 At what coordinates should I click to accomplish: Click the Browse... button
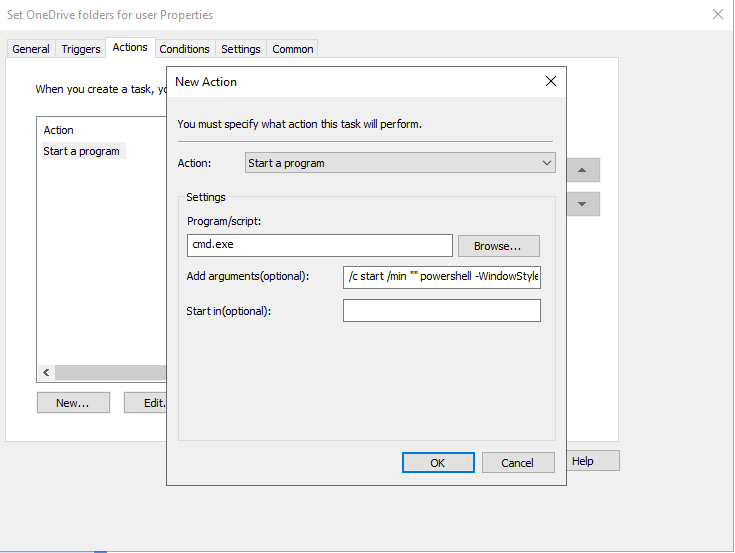point(498,246)
